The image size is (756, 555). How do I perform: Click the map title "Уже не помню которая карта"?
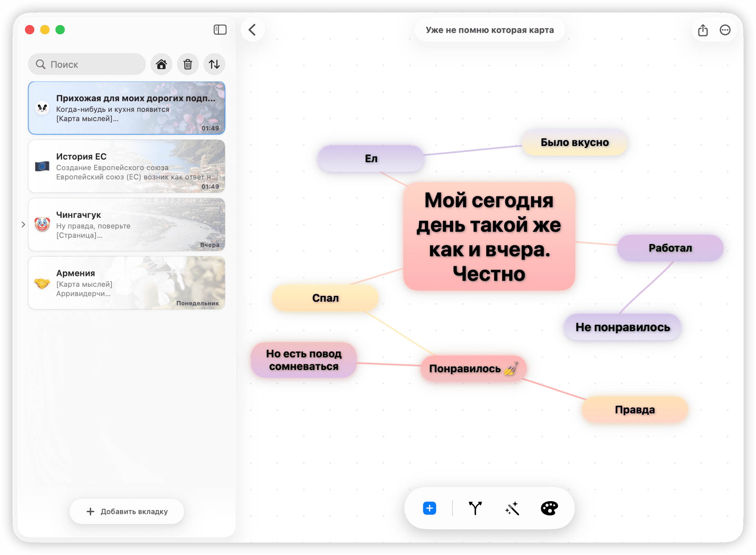[x=490, y=30]
